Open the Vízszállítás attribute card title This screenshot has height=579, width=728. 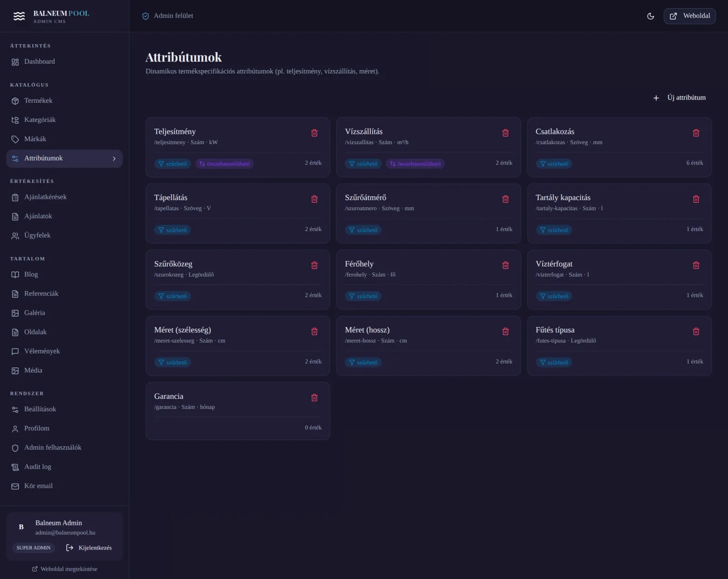click(364, 131)
